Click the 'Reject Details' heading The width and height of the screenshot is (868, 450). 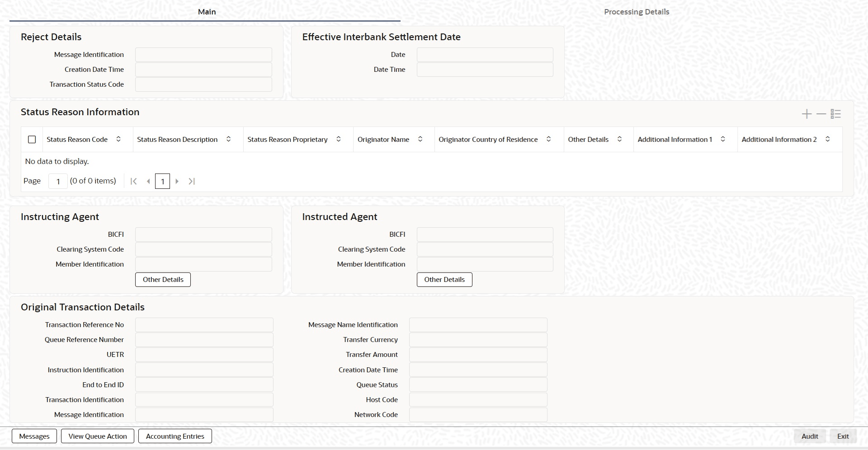pyautogui.click(x=51, y=37)
